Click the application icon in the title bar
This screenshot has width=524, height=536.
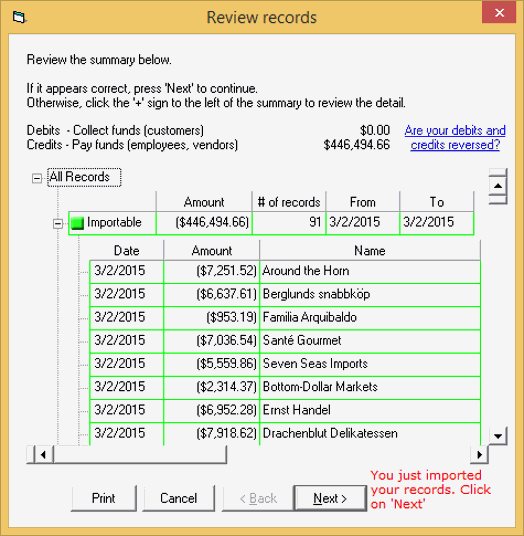point(19,17)
